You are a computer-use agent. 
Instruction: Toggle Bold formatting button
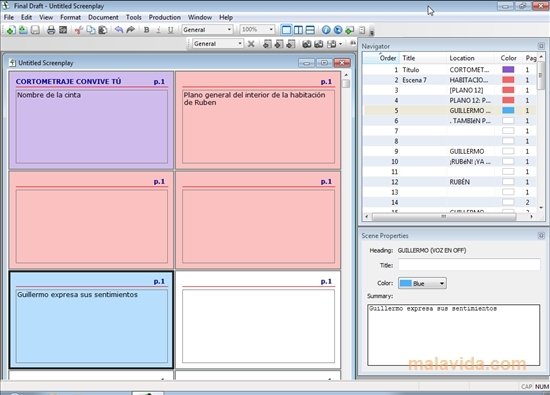coord(147,30)
